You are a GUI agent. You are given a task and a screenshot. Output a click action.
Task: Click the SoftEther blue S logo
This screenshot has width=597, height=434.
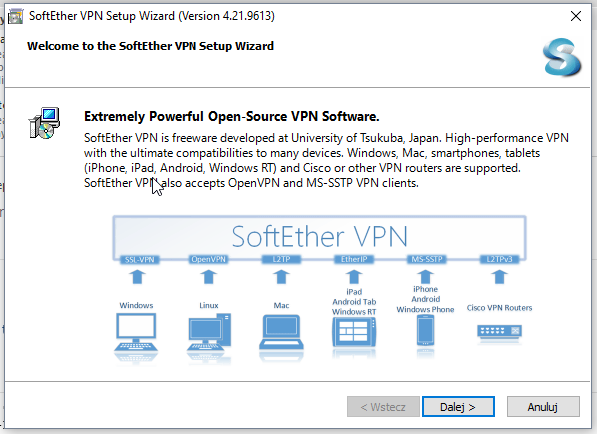(562, 57)
